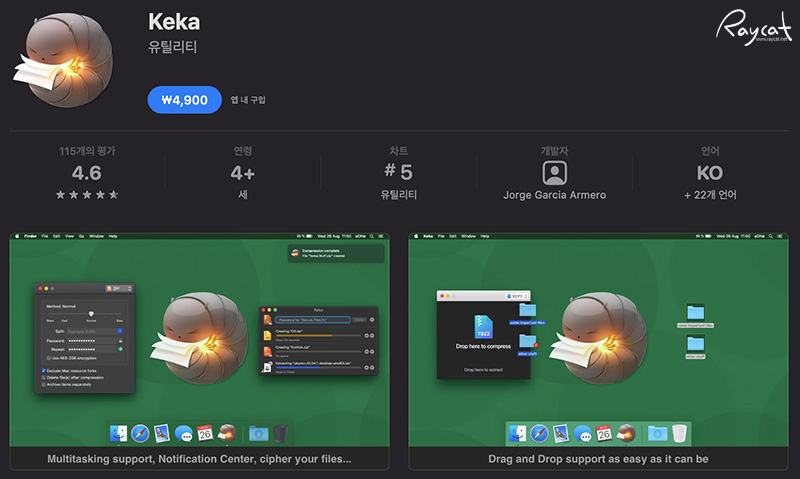The image size is (800, 479).
Task: Click the 4.6 rating score
Action: coord(87,173)
